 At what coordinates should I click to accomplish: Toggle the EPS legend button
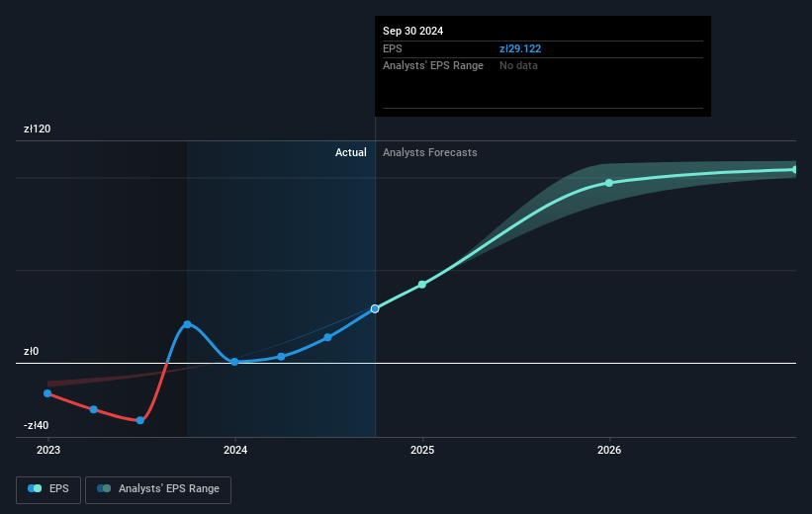tap(48, 489)
